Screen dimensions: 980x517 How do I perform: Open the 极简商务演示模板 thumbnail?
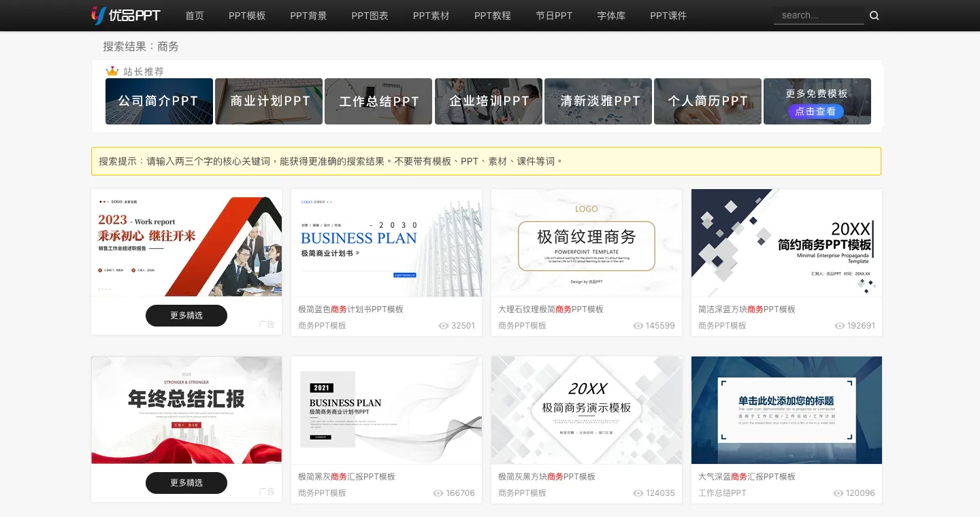pyautogui.click(x=587, y=410)
